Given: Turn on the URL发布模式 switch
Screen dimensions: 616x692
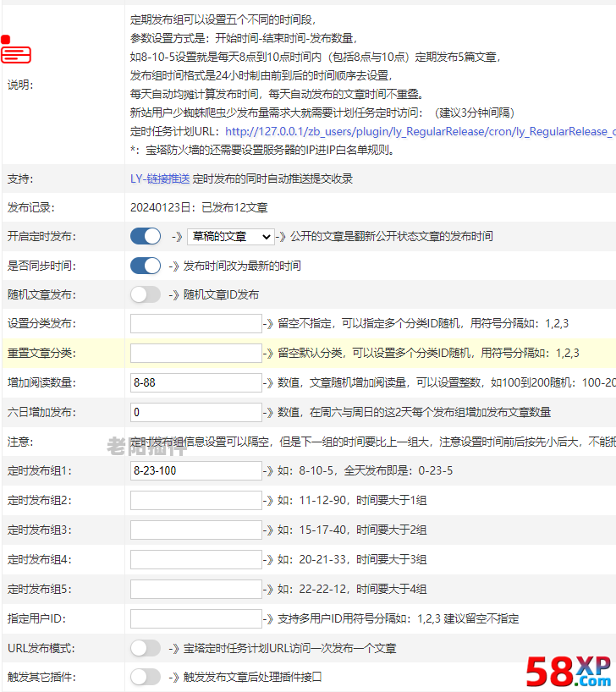Looking at the screenshot, I should click(146, 648).
